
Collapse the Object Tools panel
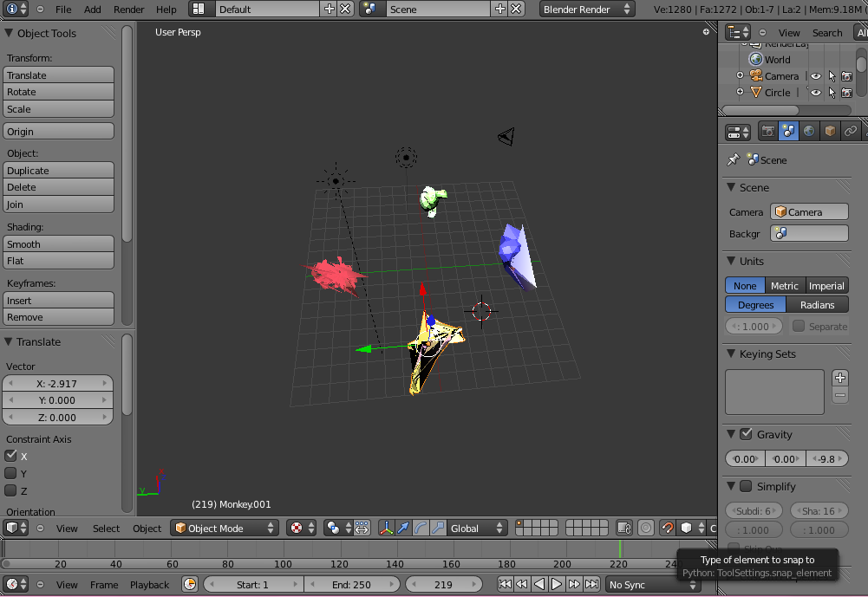click(9, 33)
